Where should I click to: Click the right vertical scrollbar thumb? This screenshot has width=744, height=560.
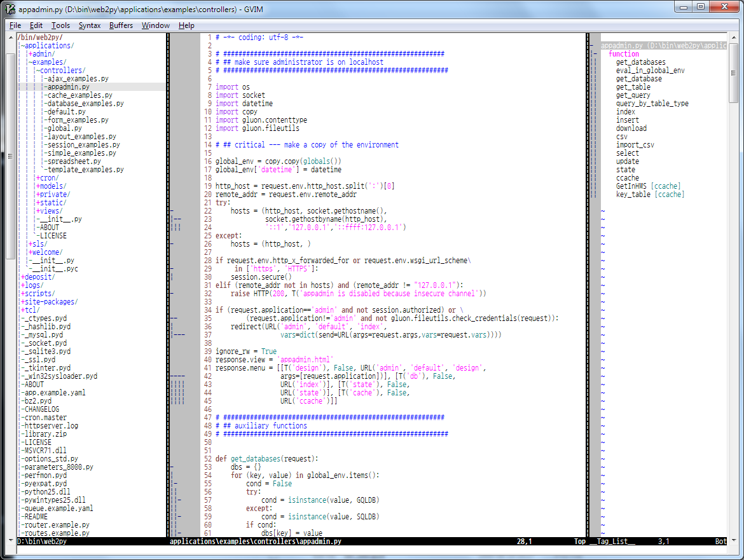point(734,72)
